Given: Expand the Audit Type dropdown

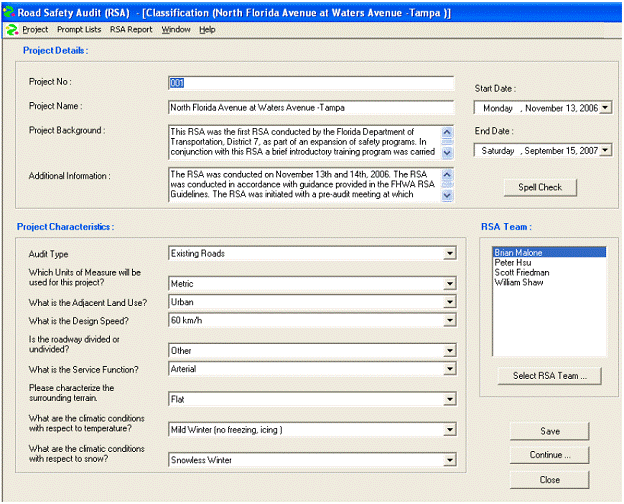Looking at the screenshot, I should [x=450, y=253].
